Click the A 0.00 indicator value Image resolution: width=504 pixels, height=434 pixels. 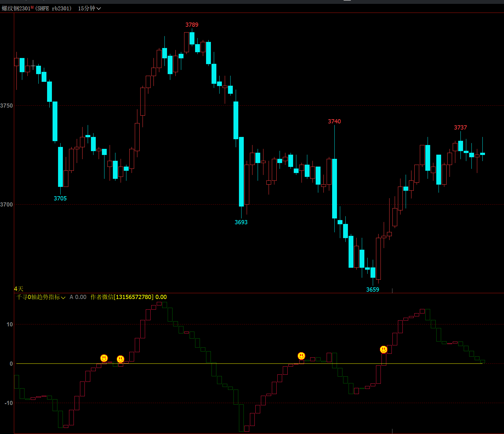[x=78, y=297]
